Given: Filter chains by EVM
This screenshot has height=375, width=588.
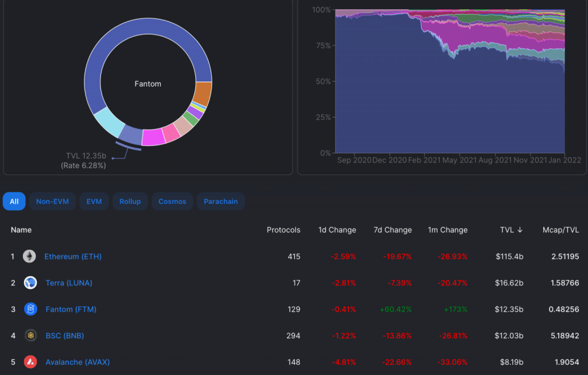Looking at the screenshot, I should [x=94, y=202].
